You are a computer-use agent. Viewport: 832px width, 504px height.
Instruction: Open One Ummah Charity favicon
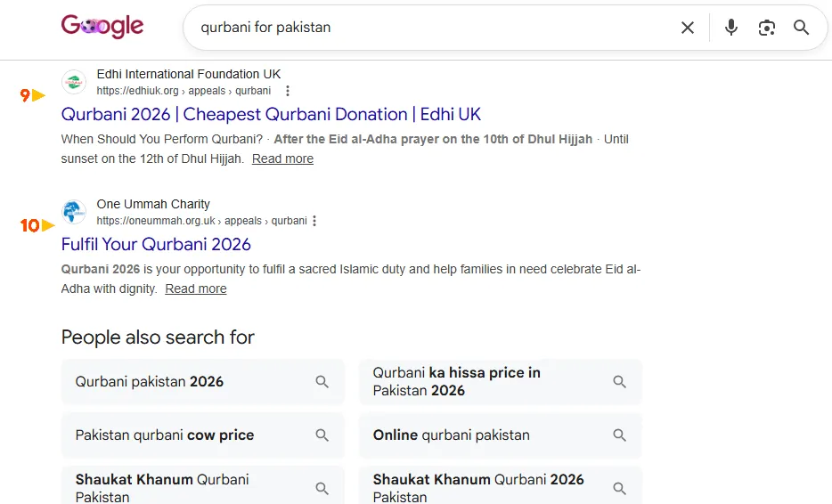[x=74, y=212]
